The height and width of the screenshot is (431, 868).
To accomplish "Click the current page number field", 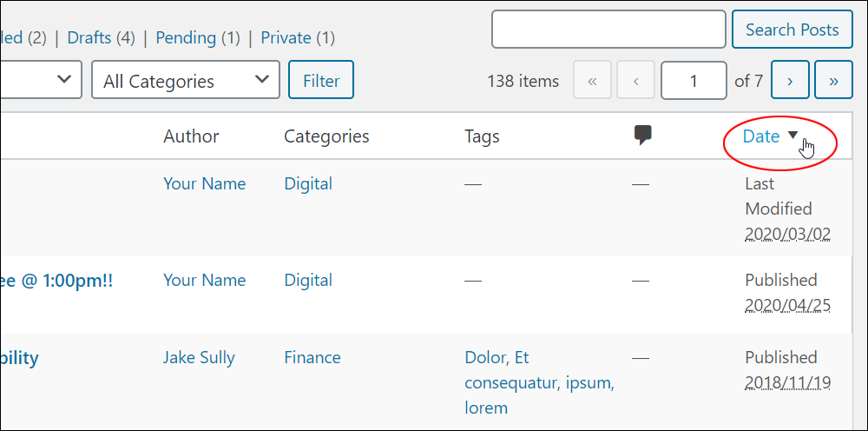I will click(x=694, y=80).
